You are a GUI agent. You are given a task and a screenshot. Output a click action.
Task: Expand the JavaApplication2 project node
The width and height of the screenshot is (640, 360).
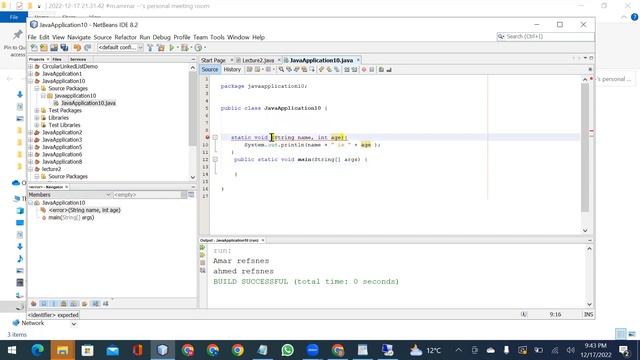pos(31,133)
